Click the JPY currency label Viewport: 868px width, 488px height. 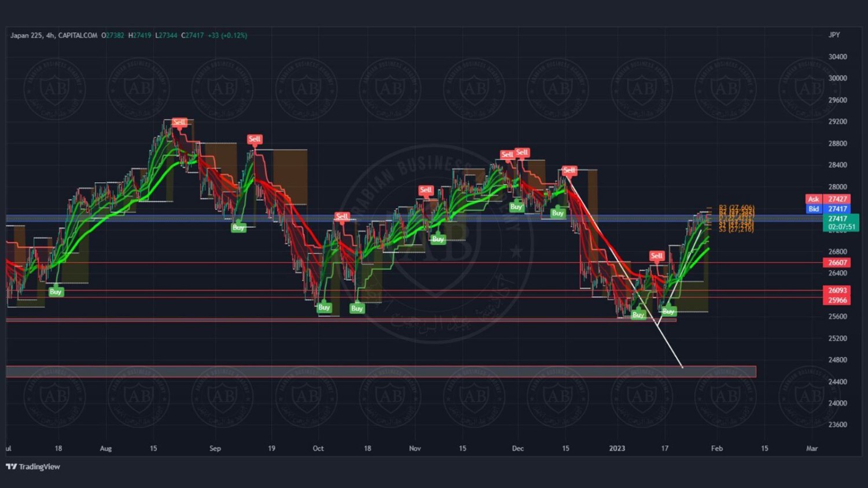pyautogui.click(x=834, y=35)
